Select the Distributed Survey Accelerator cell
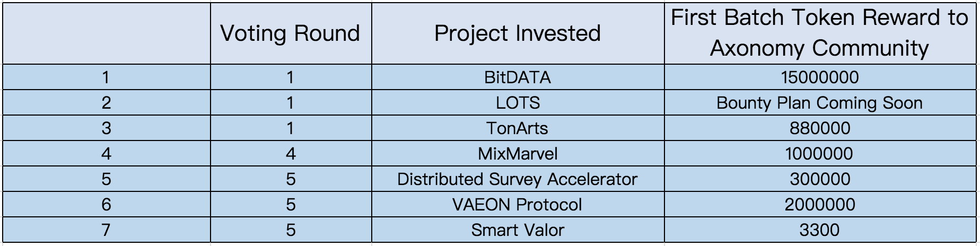This screenshot has width=980, height=246. pos(518,179)
